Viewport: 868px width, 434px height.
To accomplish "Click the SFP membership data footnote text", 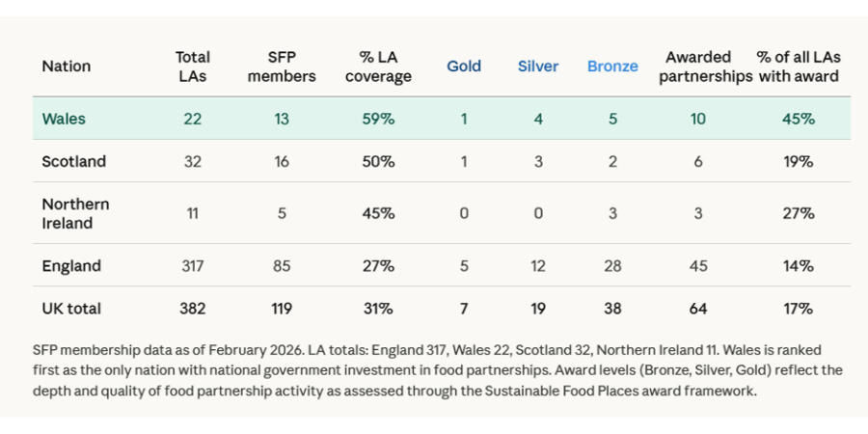I will tap(437, 371).
